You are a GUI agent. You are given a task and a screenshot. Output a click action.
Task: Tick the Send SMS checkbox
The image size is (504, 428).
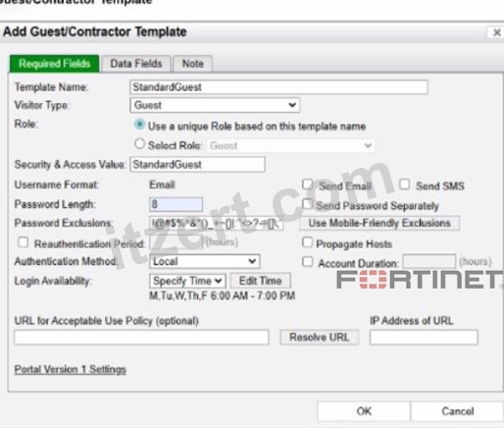404,185
